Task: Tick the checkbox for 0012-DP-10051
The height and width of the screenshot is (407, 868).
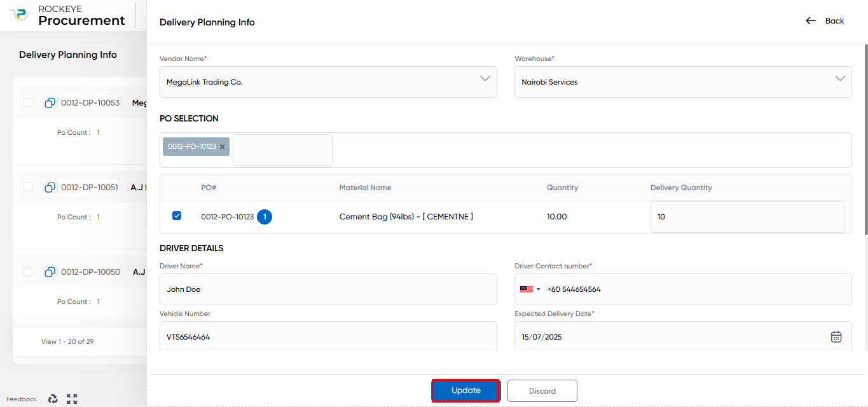Action: [28, 187]
